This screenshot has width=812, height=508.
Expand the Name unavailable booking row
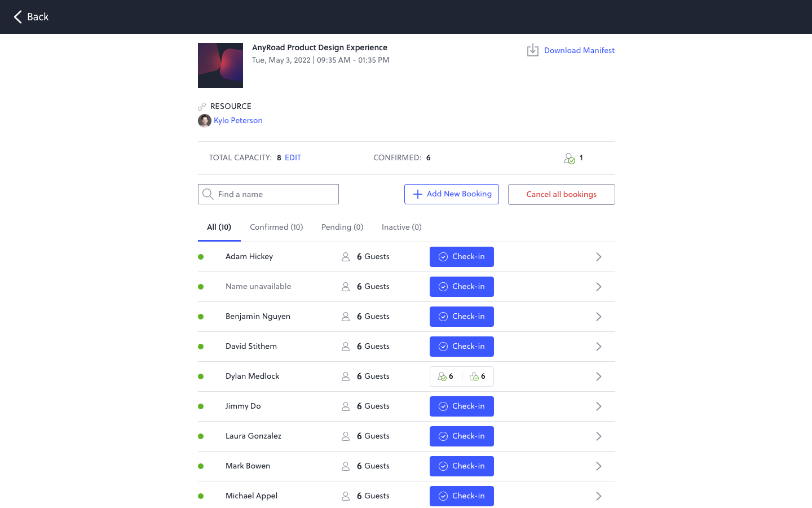point(599,286)
